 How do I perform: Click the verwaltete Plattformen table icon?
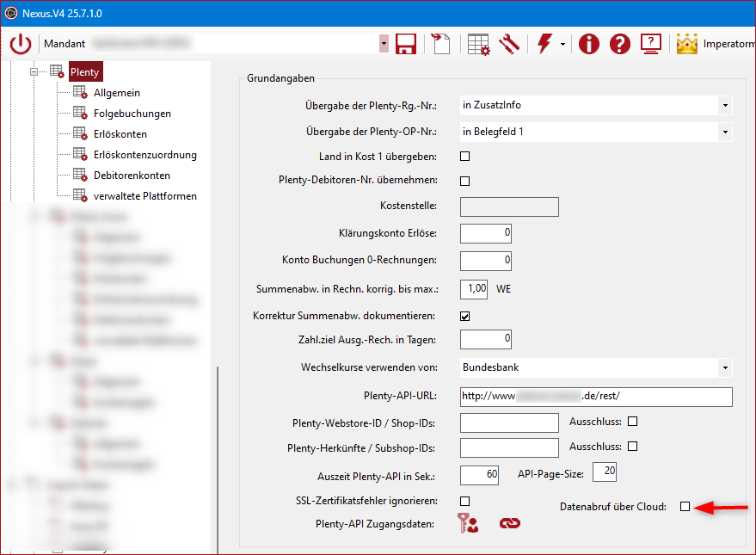80,195
